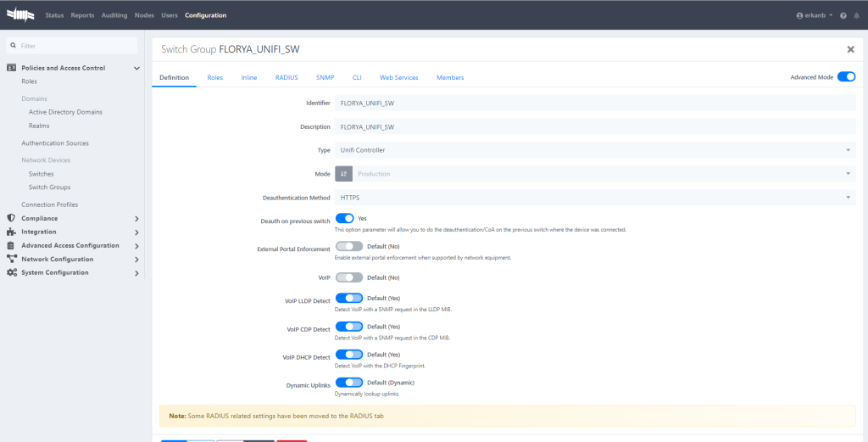Click the Compliance shield icon in sidebar
The height and width of the screenshot is (442, 868).
point(12,218)
